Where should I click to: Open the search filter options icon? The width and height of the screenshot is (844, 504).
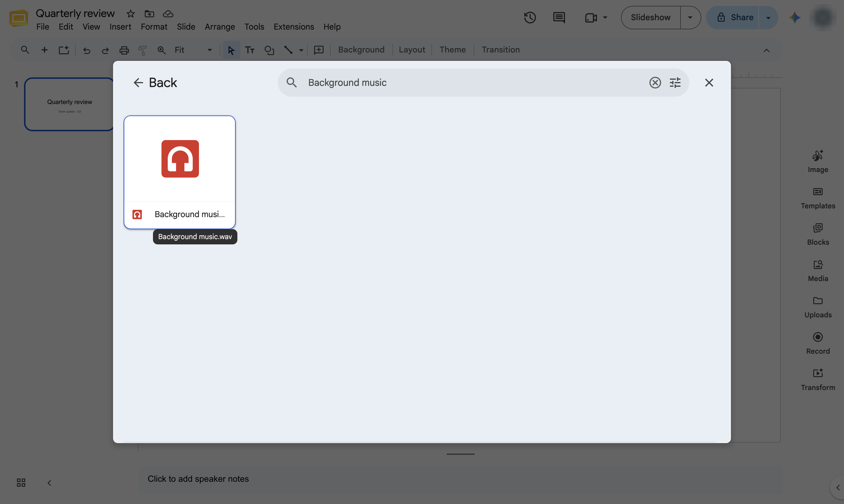tap(675, 83)
